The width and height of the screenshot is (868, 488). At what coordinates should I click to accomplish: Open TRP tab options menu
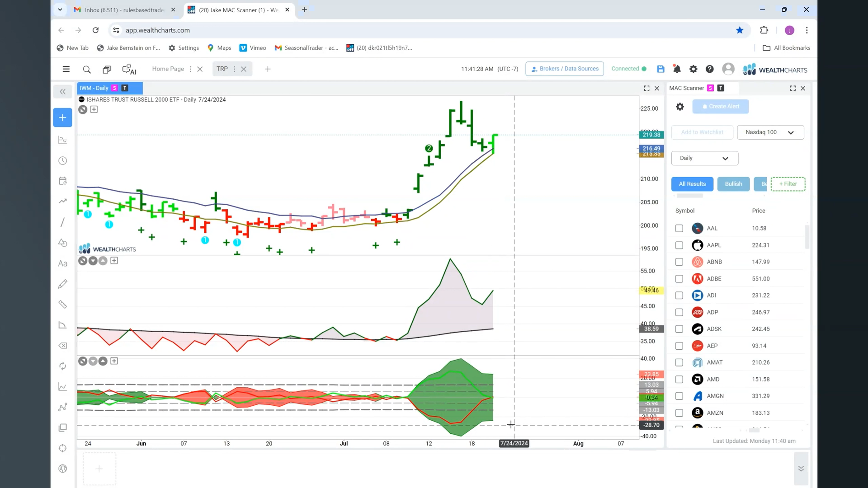click(234, 69)
